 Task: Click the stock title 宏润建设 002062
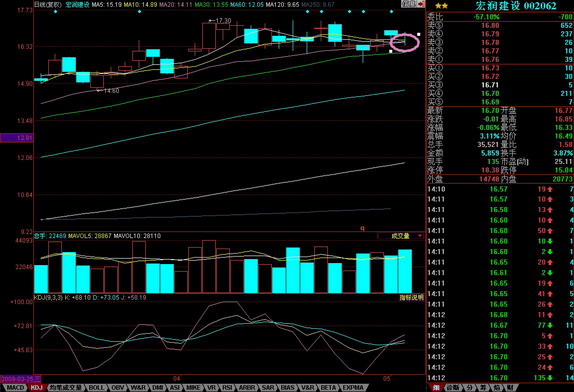pyautogui.click(x=516, y=6)
